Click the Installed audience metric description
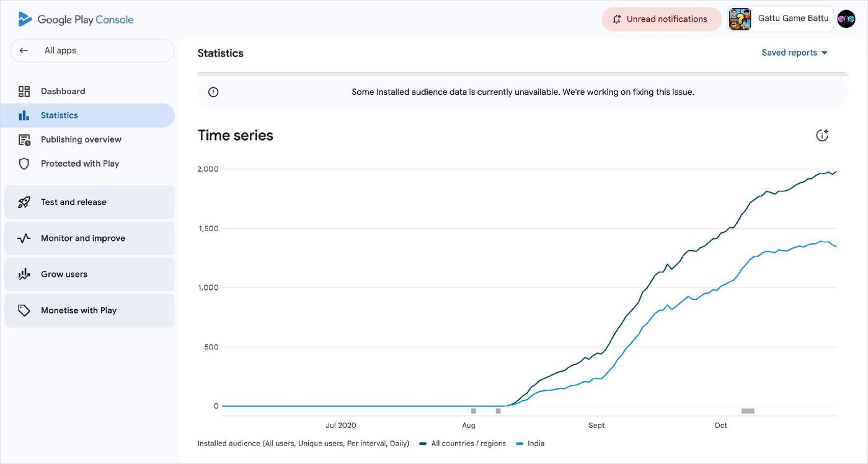 [x=303, y=444]
